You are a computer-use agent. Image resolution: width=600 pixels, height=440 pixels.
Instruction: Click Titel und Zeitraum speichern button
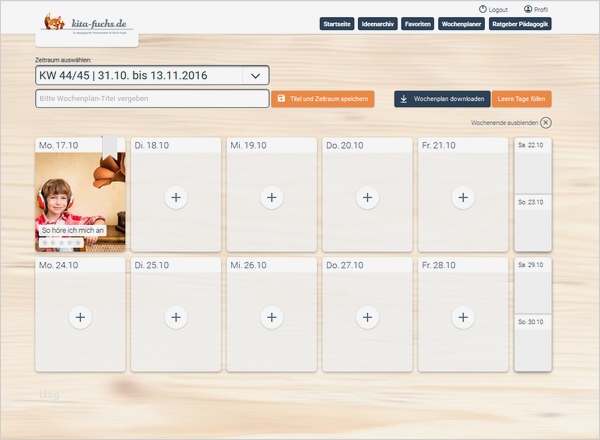323,99
